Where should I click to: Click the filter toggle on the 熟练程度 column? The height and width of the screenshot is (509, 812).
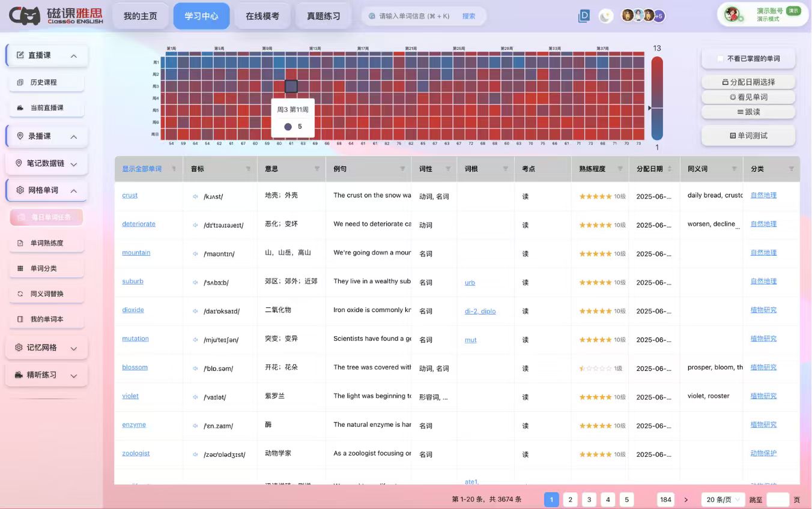click(619, 169)
